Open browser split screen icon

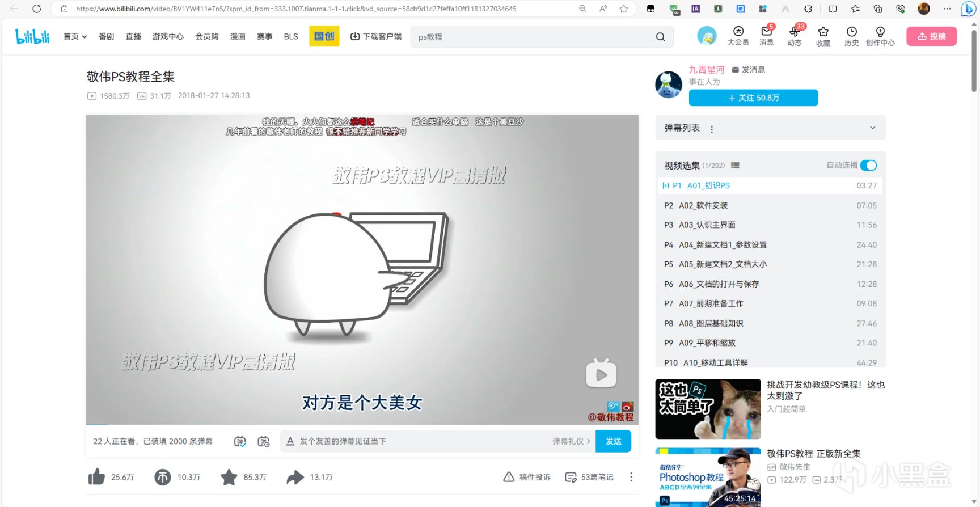(x=833, y=9)
